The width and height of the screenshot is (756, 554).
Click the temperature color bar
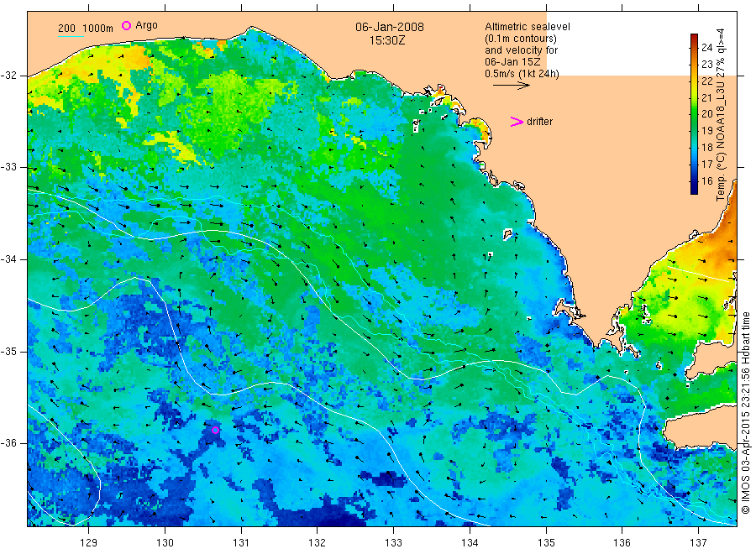pyautogui.click(x=694, y=114)
